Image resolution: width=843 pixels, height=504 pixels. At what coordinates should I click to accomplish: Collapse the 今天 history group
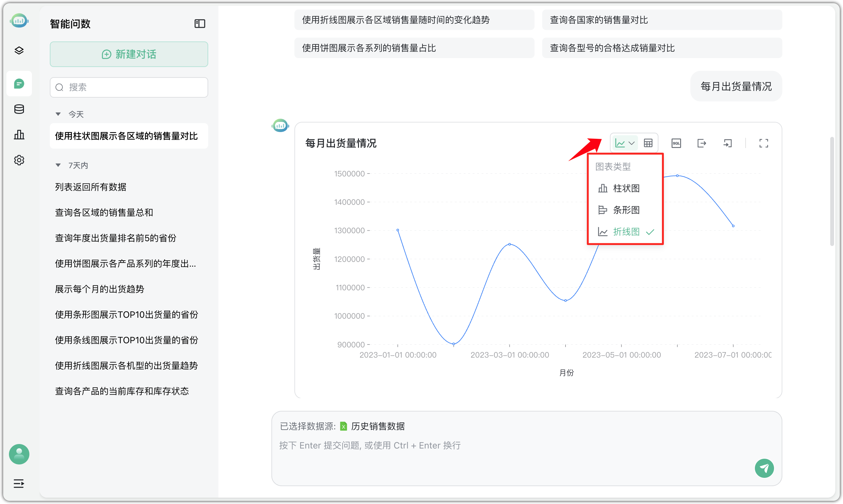pyautogui.click(x=58, y=114)
